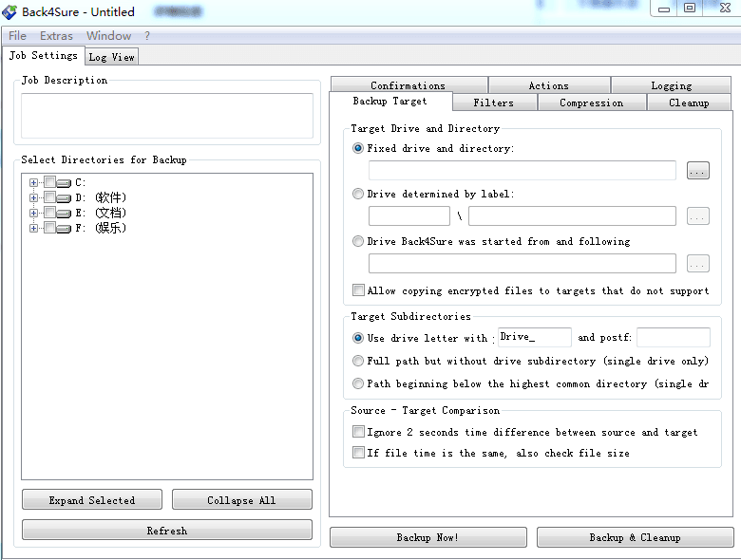
Task: Open the Window menu
Action: [x=108, y=36]
